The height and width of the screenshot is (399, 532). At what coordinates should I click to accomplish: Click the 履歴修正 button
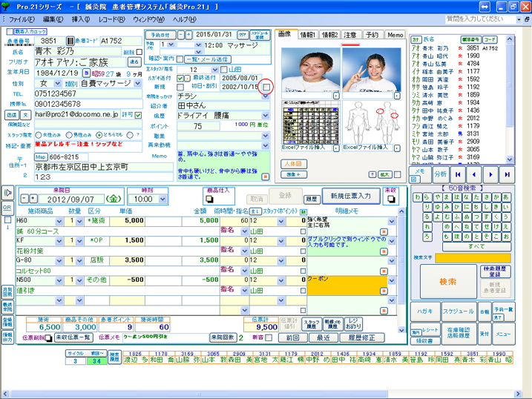361,337
